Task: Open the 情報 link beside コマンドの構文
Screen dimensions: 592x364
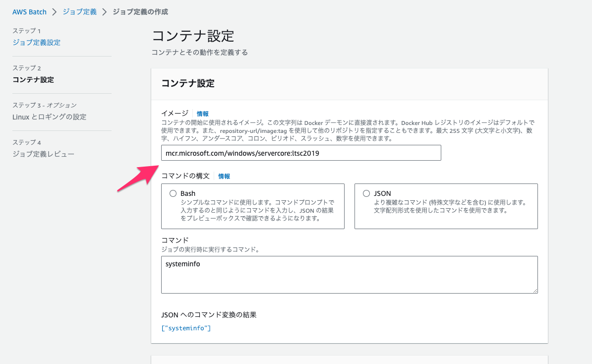Action: pyautogui.click(x=224, y=176)
